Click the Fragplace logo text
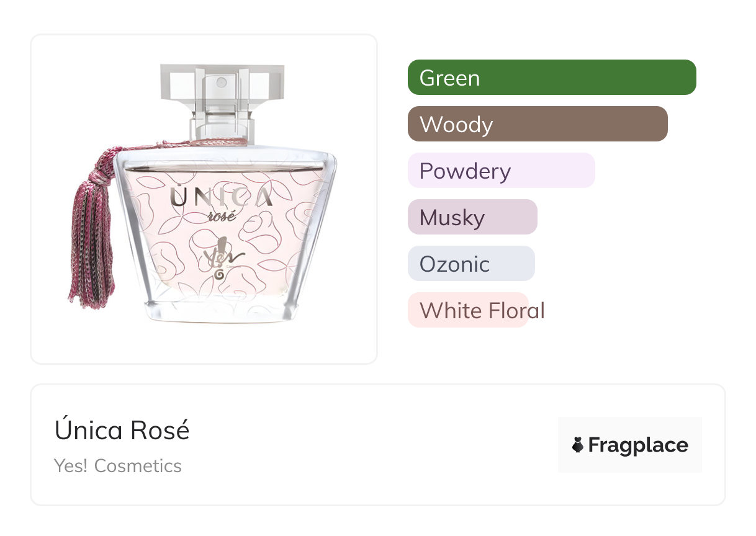 638,445
